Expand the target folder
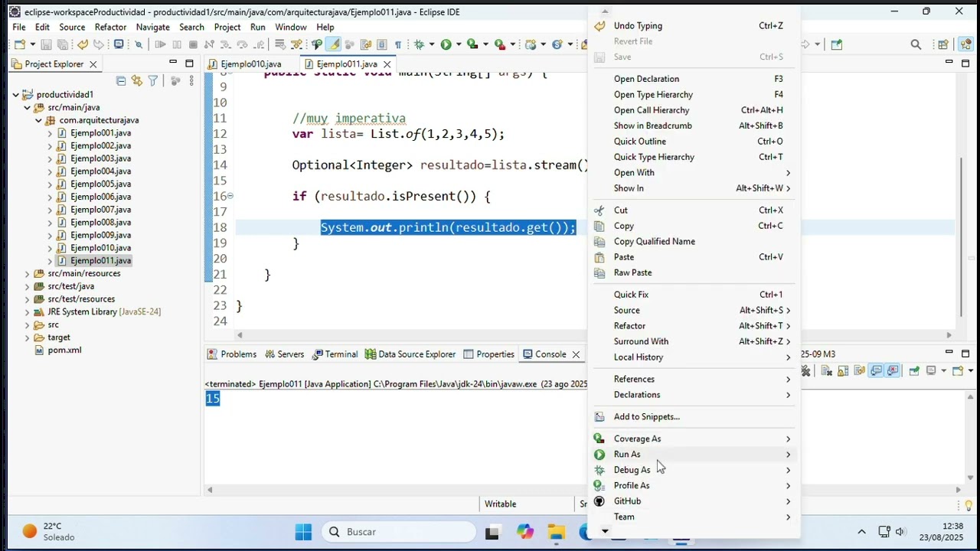Image resolution: width=980 pixels, height=551 pixels. 28,337
